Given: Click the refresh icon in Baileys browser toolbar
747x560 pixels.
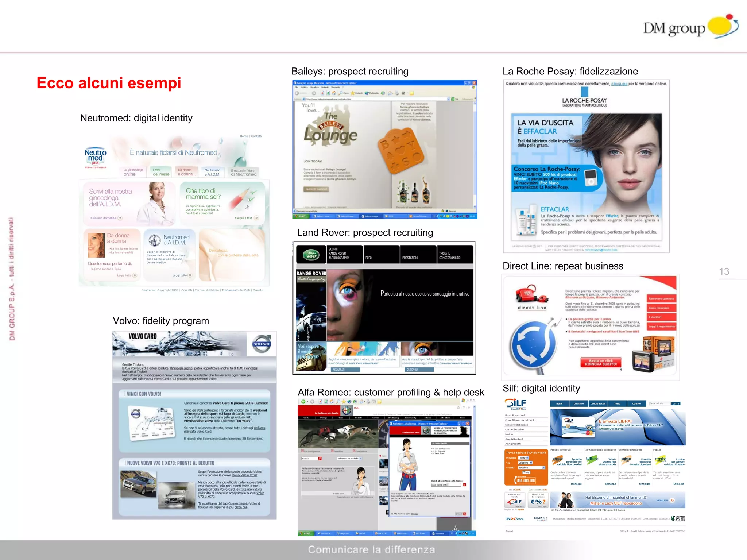Looking at the screenshot, I should (328, 93).
